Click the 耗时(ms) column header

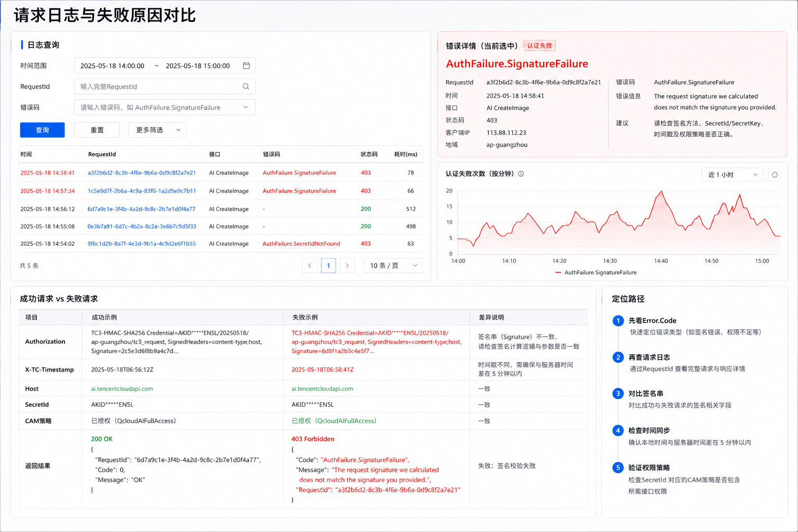click(406, 154)
